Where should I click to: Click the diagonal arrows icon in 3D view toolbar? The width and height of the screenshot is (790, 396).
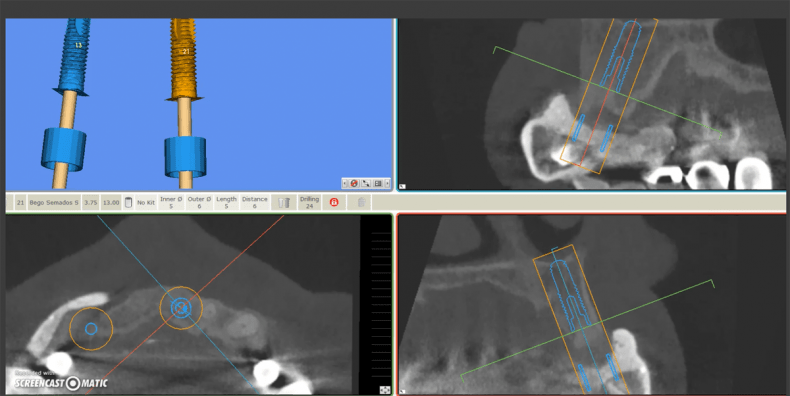[x=366, y=183]
